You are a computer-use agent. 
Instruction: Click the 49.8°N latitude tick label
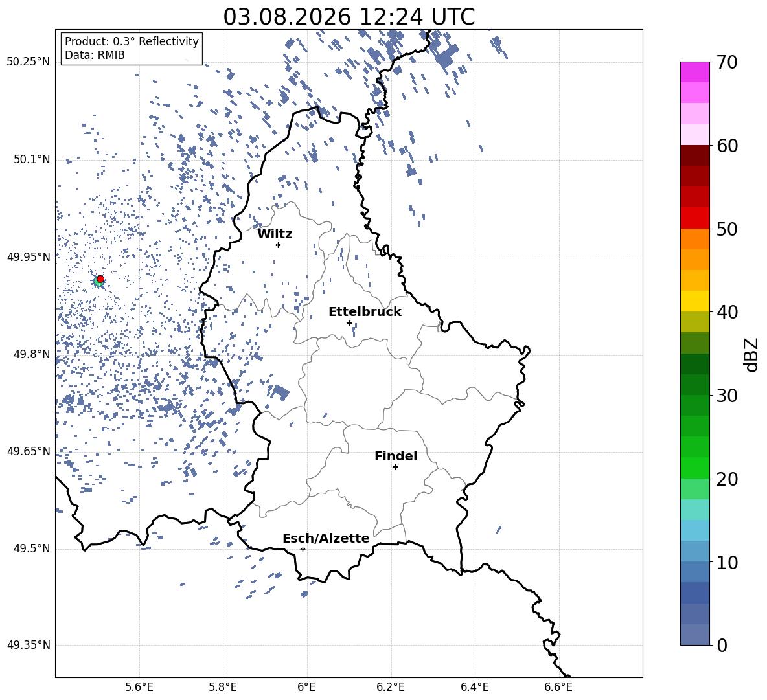pos(32,354)
